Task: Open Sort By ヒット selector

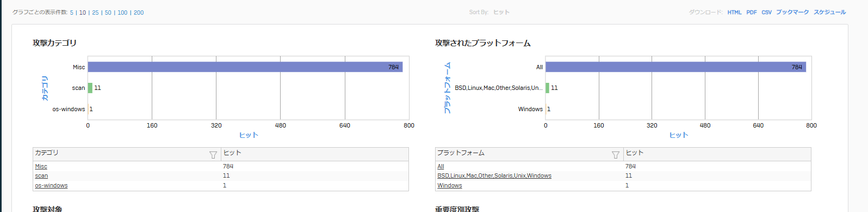Action: pos(501,12)
